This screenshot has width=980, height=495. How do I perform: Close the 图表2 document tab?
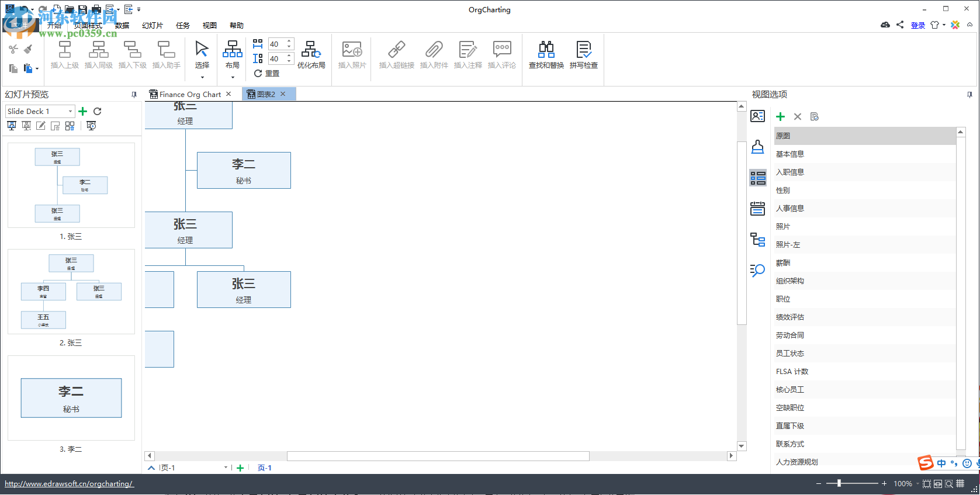tap(283, 94)
